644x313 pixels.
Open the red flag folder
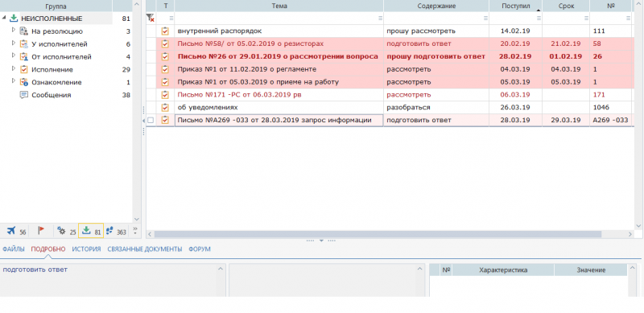pos(41,231)
